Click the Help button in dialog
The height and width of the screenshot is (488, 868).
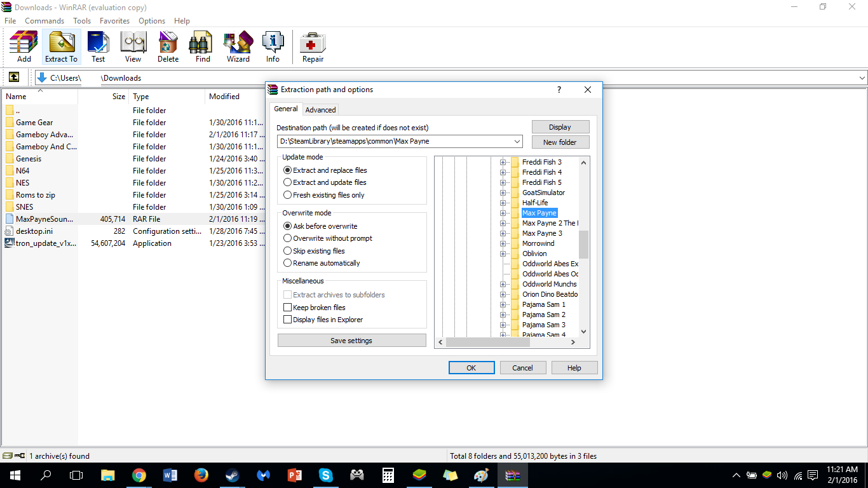574,368
